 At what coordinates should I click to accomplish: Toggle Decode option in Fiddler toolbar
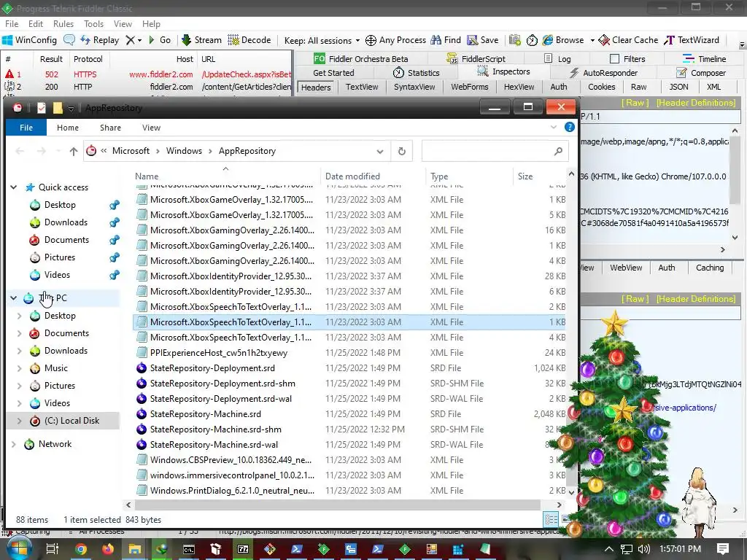point(249,40)
